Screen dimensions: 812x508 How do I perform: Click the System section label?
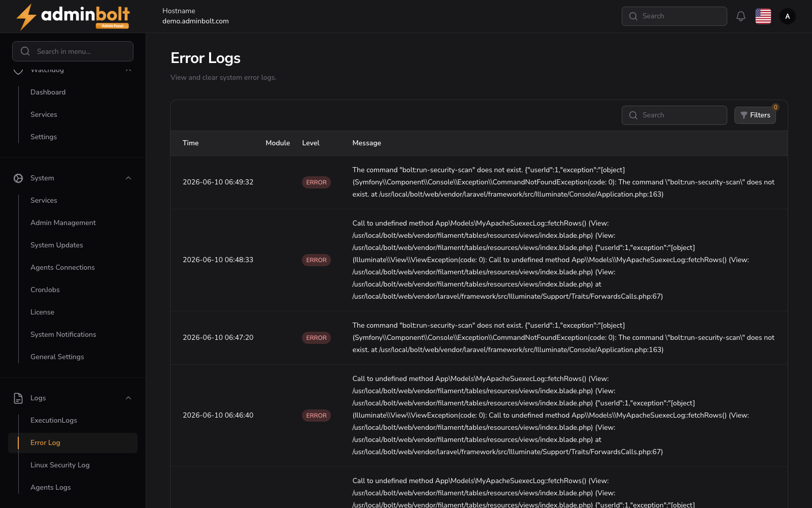click(42, 178)
